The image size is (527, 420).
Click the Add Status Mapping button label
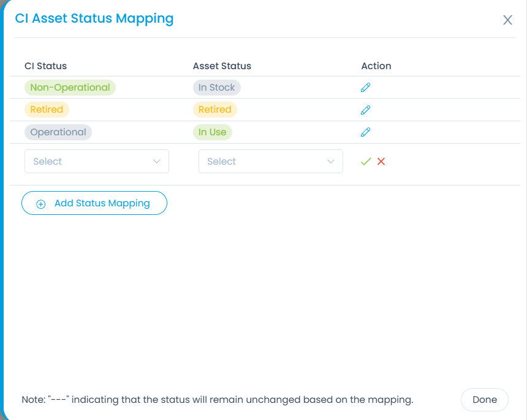[102, 203]
